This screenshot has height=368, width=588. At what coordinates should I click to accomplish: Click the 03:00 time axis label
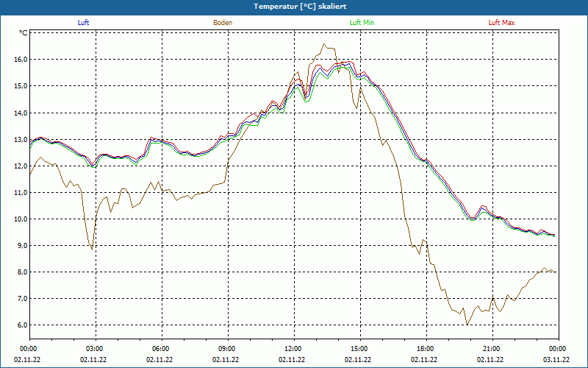tap(95, 349)
